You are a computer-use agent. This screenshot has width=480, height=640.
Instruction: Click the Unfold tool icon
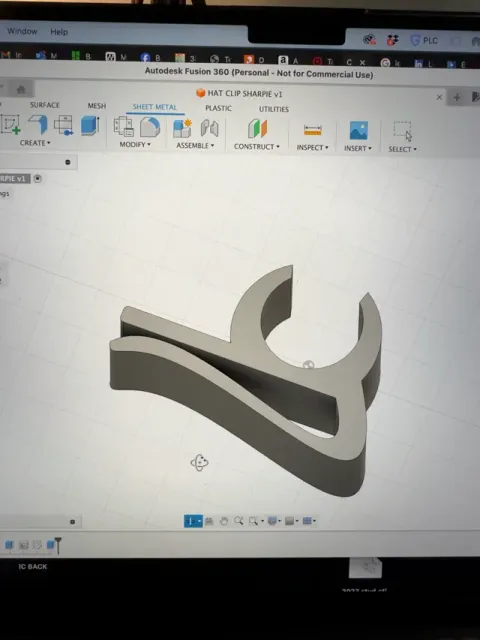point(63,125)
